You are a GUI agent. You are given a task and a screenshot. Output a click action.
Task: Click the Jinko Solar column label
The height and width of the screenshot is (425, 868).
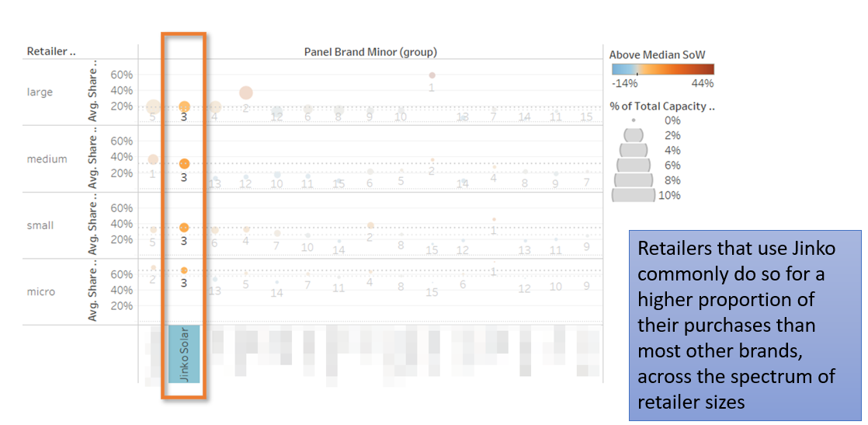coord(184,354)
